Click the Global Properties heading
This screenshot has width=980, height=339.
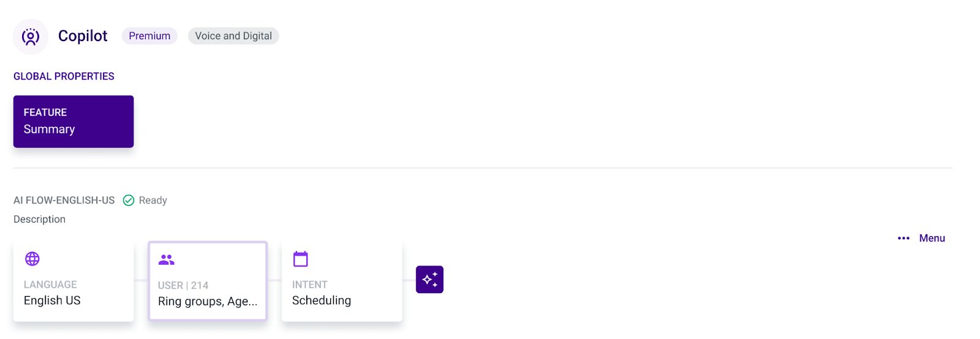point(64,77)
